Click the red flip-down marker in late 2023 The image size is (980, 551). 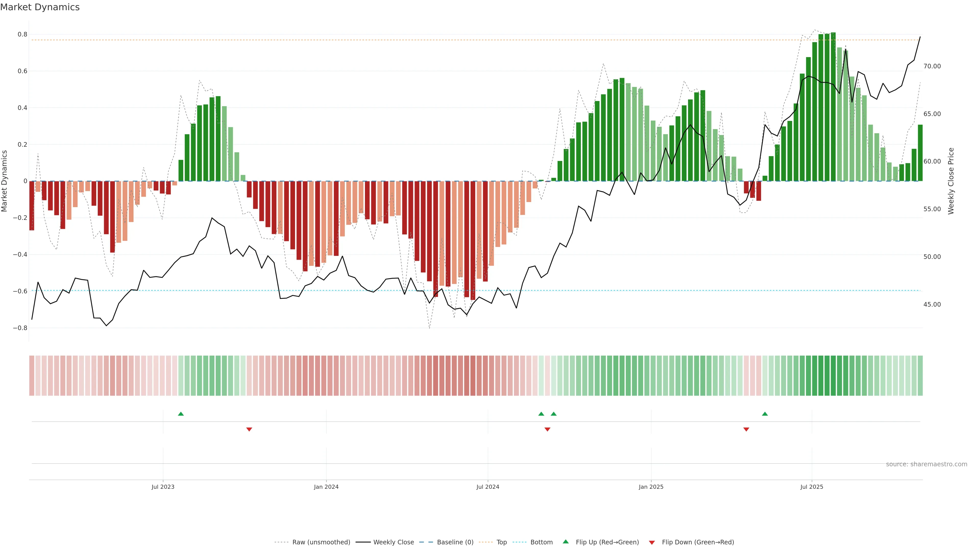click(x=249, y=429)
